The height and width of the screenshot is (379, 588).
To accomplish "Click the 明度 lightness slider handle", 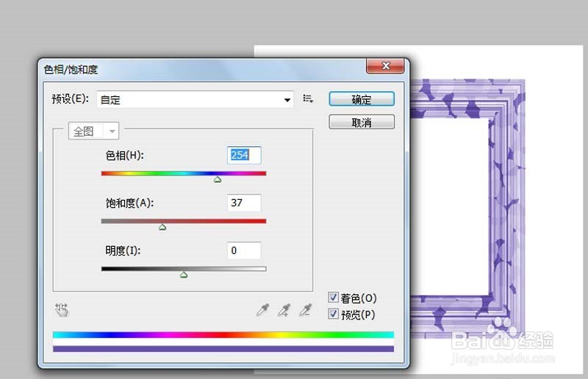I will coord(184,275).
